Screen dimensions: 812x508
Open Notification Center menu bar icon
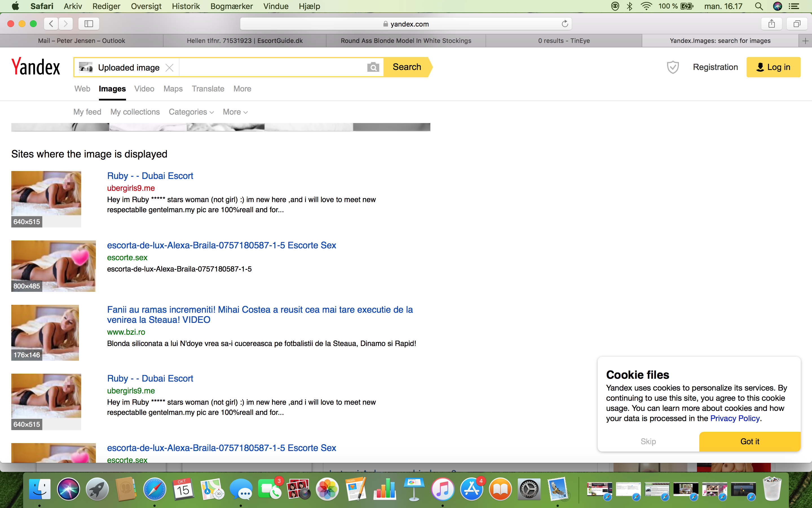click(x=794, y=6)
